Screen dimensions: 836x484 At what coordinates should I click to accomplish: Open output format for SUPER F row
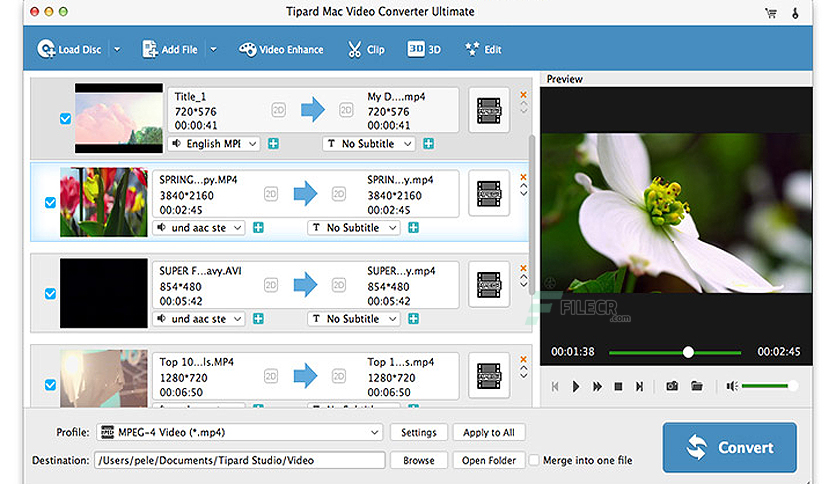pyautogui.click(x=489, y=285)
